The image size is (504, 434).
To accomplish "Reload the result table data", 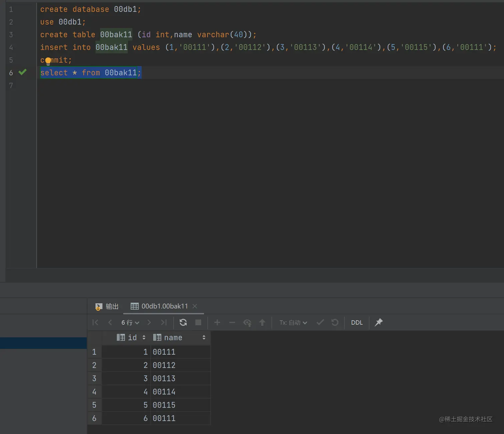I will pyautogui.click(x=183, y=322).
